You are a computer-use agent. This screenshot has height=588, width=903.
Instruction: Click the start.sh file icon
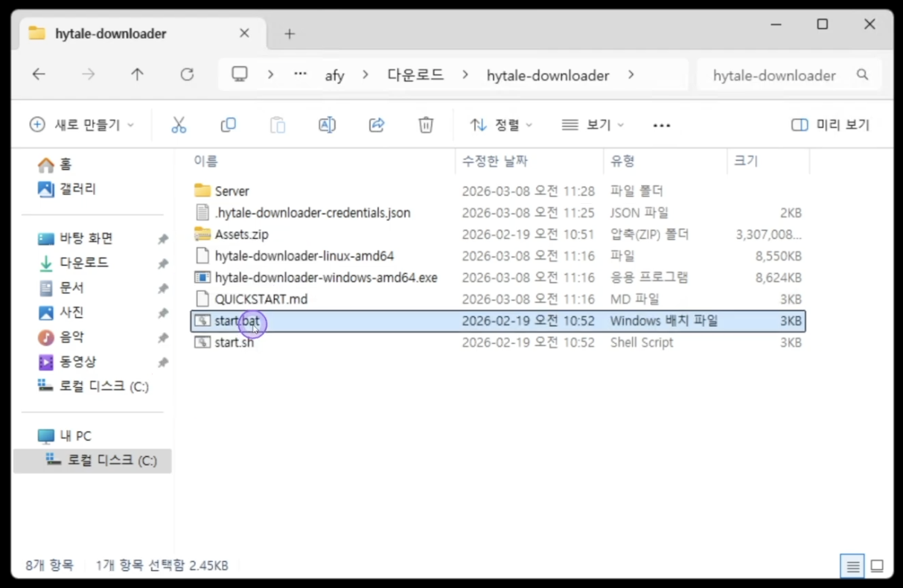coord(202,342)
